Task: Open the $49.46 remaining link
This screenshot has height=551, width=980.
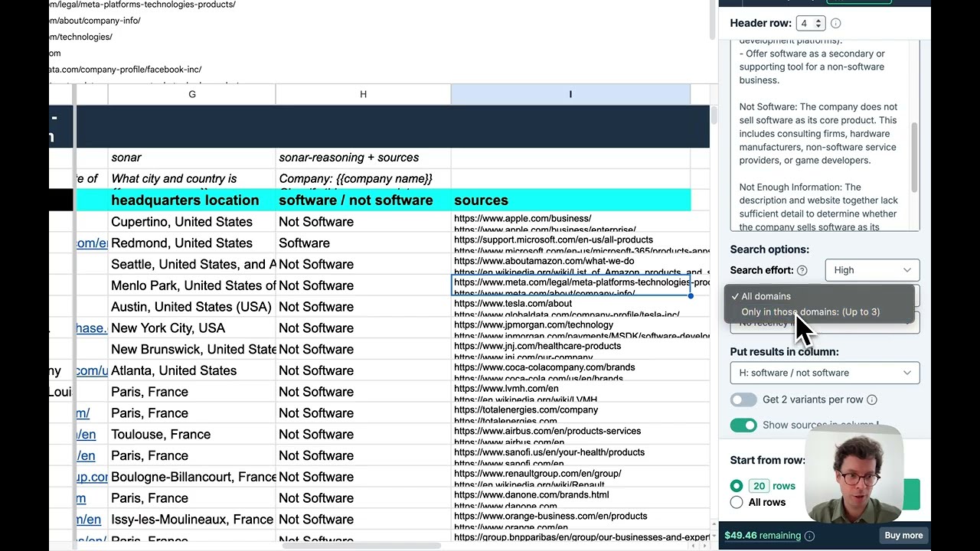Action: [763, 536]
